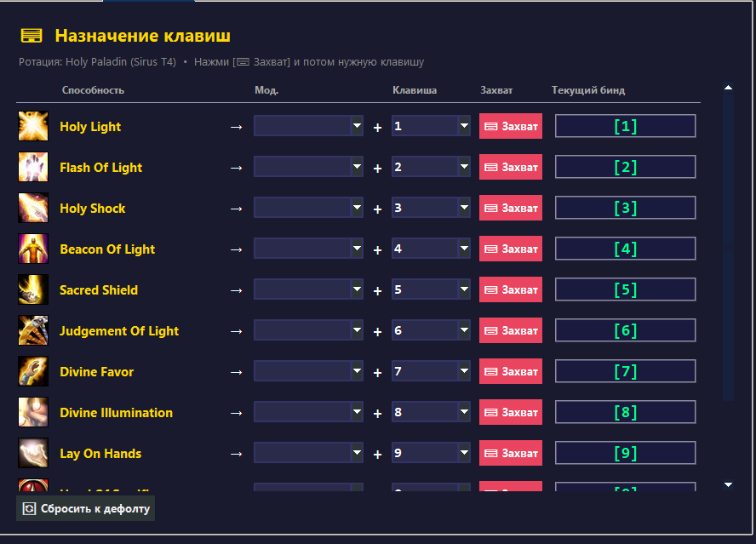Click the Holy Shock spell icon

(33, 208)
